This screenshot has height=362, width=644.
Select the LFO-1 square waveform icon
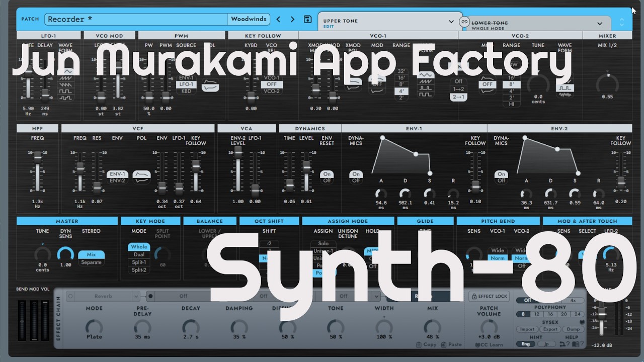coord(65,92)
